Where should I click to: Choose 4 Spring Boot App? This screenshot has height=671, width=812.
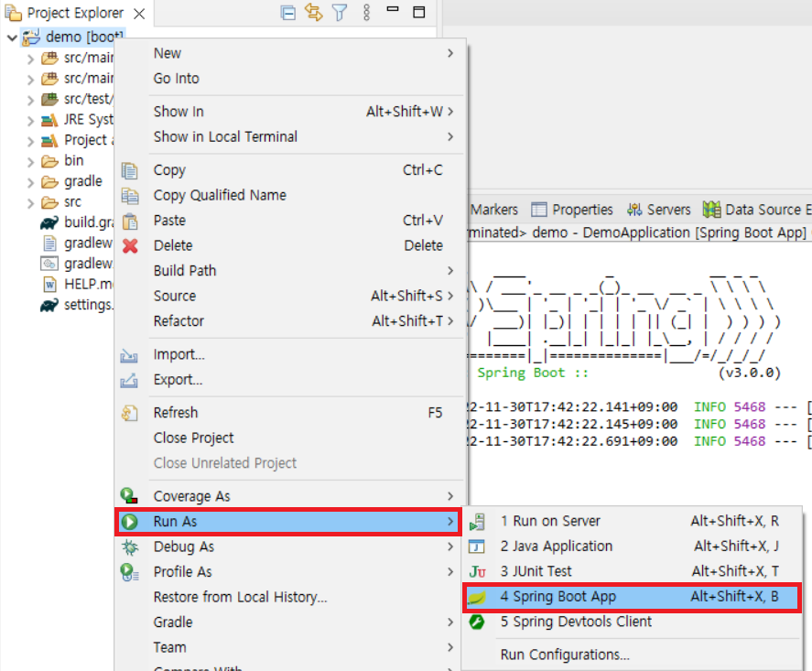click(632, 597)
